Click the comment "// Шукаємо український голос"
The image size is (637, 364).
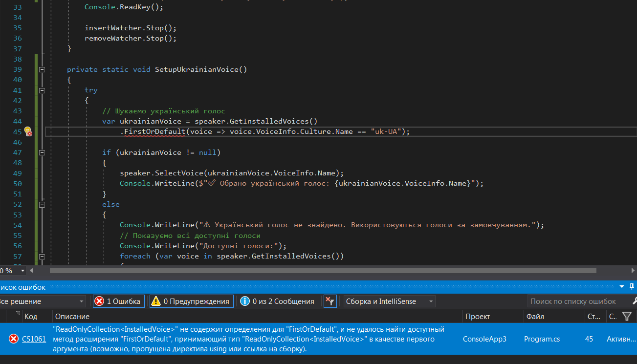164,111
